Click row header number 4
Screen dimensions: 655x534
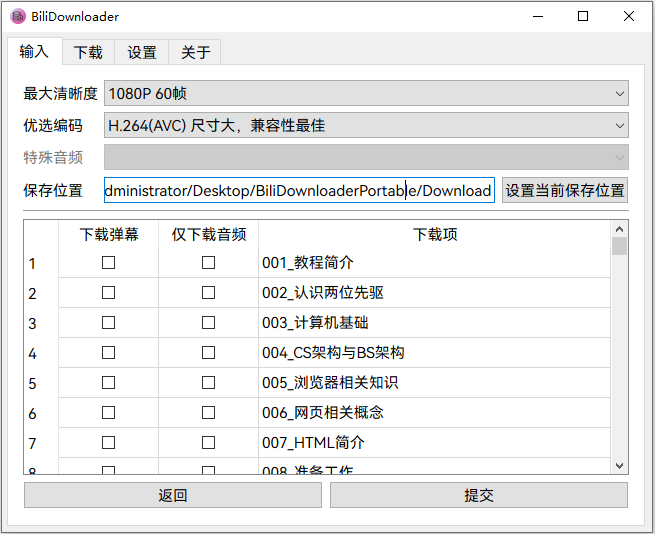(41, 353)
